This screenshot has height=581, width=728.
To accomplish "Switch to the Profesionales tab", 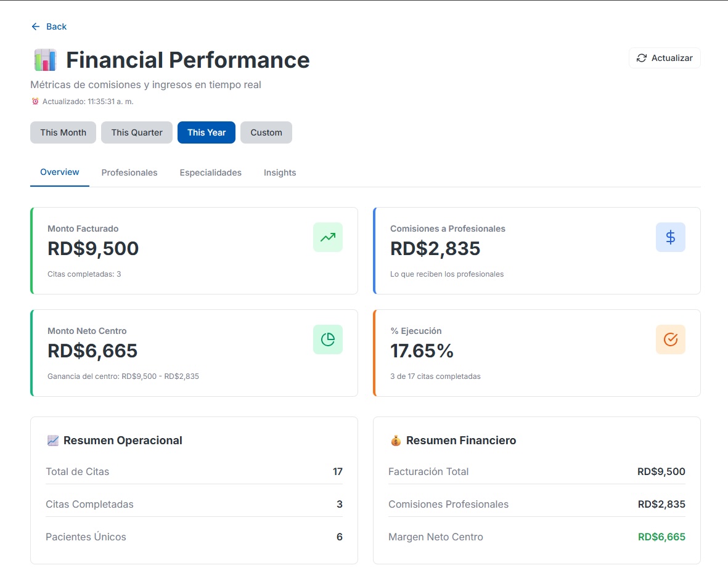I will (129, 173).
